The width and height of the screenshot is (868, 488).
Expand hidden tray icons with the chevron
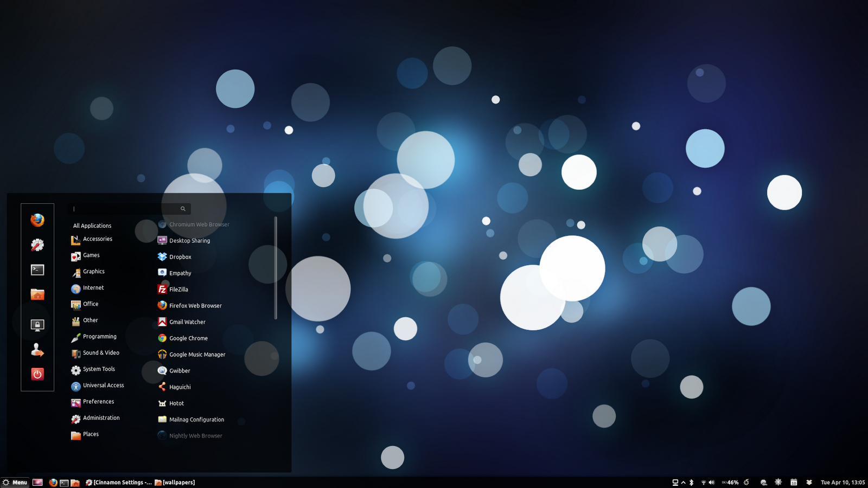683,482
